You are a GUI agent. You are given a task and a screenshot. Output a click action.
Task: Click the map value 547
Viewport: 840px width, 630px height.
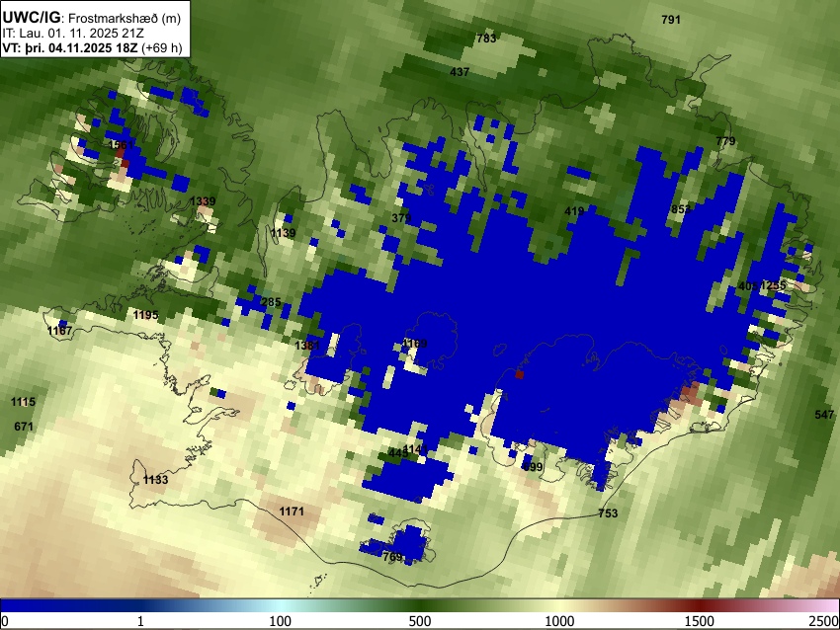pyautogui.click(x=824, y=415)
